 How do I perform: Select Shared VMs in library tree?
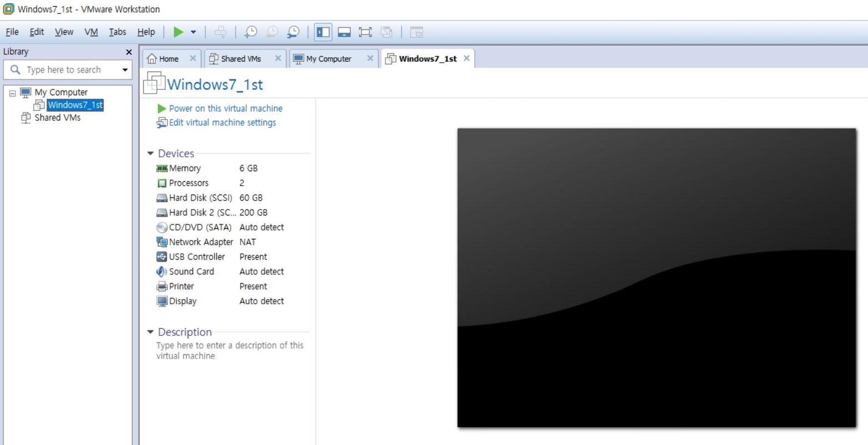58,117
